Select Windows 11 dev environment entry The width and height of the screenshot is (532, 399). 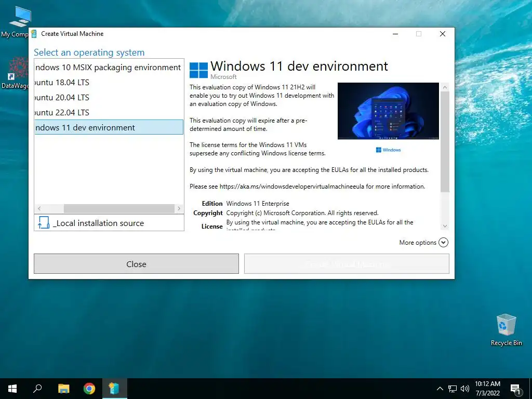tap(109, 127)
